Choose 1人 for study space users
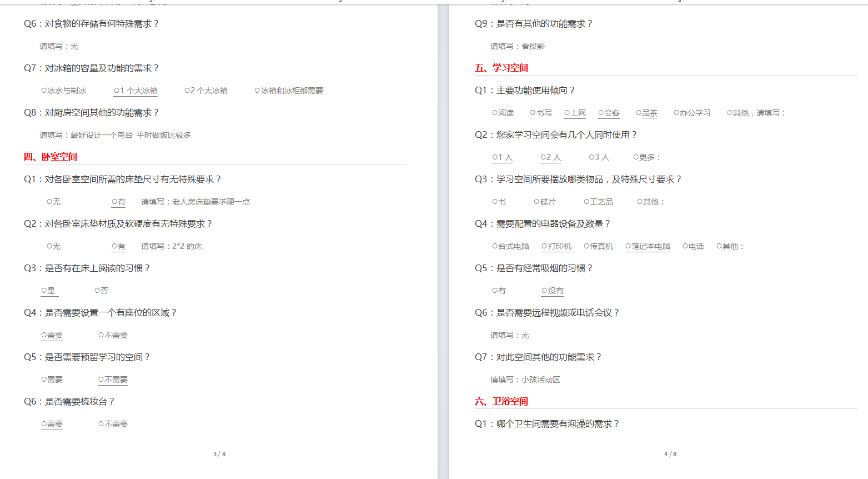Viewport: 868px width, 479px height. pos(502,157)
